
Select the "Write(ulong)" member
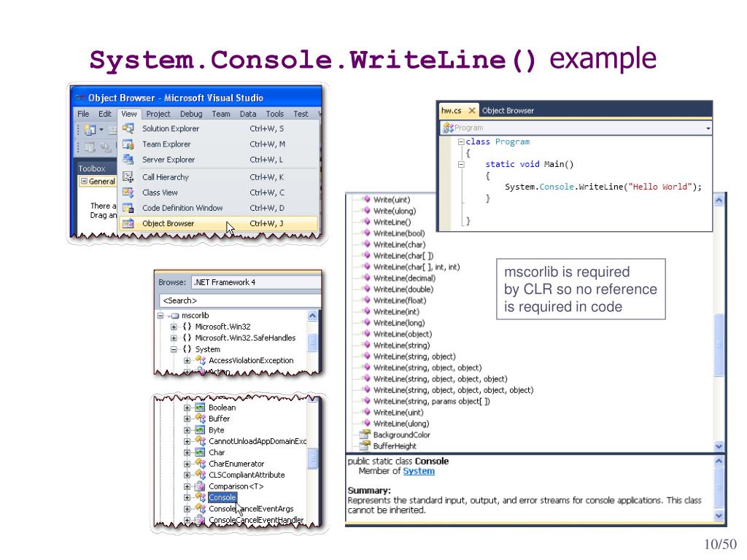coord(395,211)
